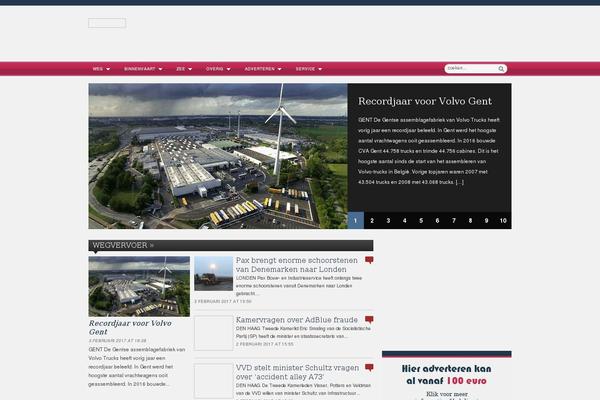
Task: Click the 'Hier adverteren kan' ad banner
Action: (447, 376)
